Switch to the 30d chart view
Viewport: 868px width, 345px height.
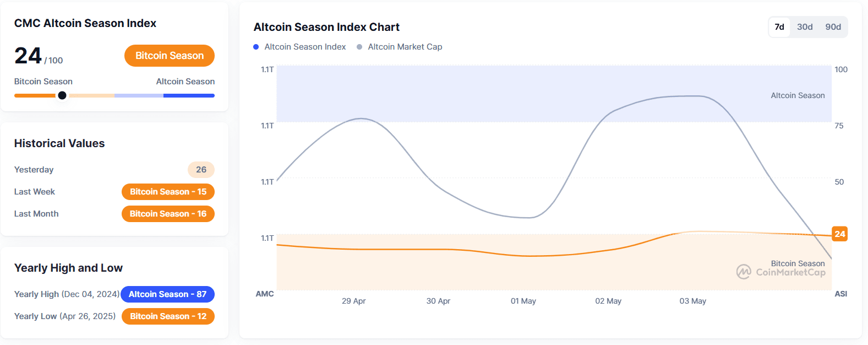tap(804, 26)
